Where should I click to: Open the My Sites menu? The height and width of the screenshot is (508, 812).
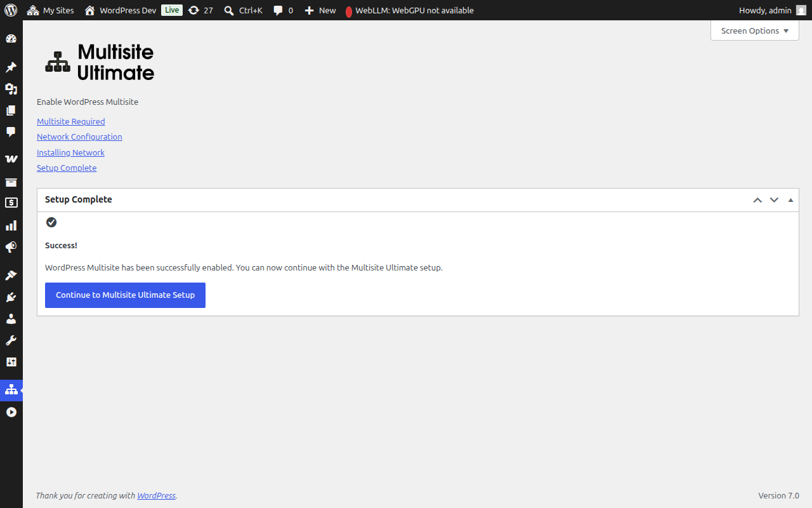click(50, 10)
